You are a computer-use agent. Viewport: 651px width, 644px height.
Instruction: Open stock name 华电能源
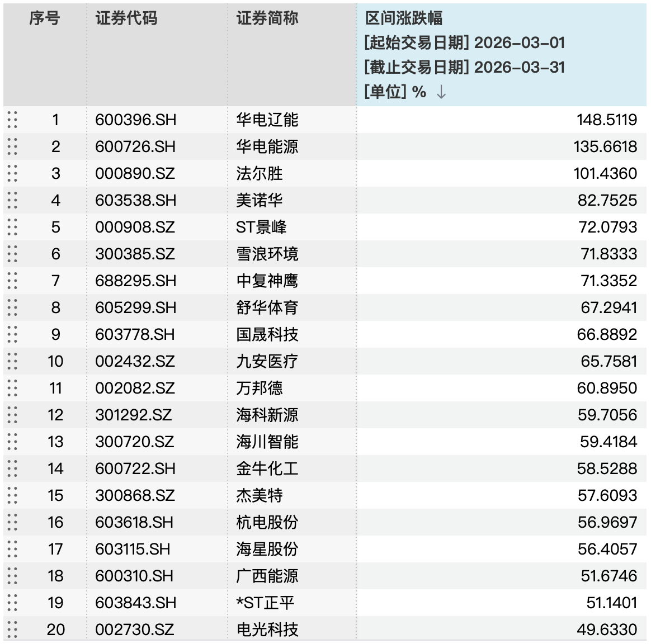pyautogui.click(x=267, y=146)
